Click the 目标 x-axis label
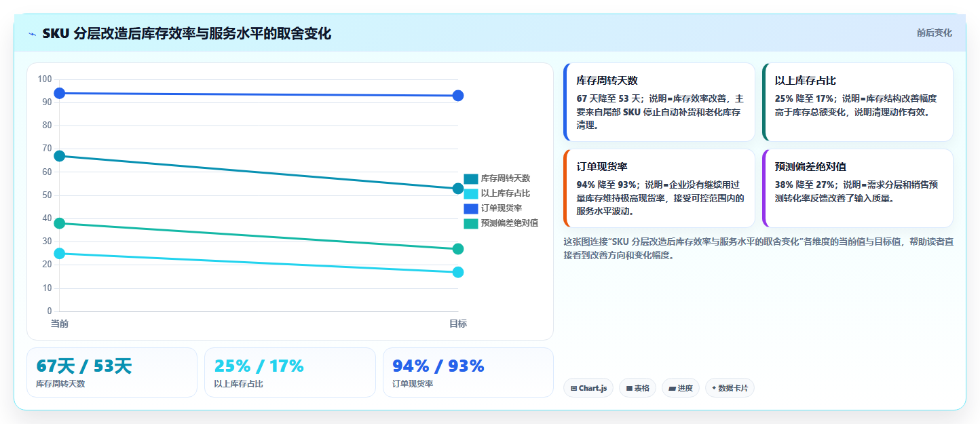Viewport: 980px width, 424px height. tap(458, 324)
